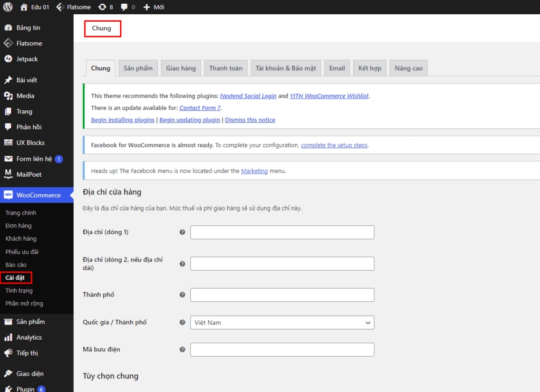
Task: Click the MailPoet sidebar icon
Action: 8,174
